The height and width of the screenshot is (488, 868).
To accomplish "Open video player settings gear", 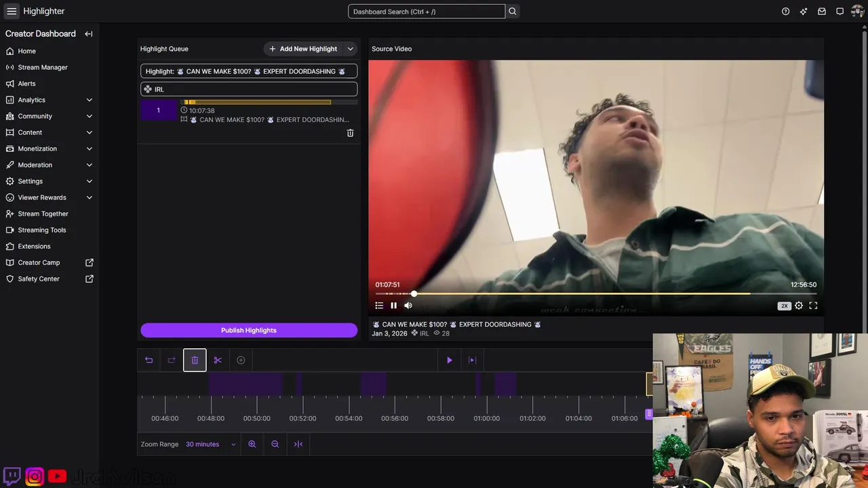I will [x=799, y=306].
